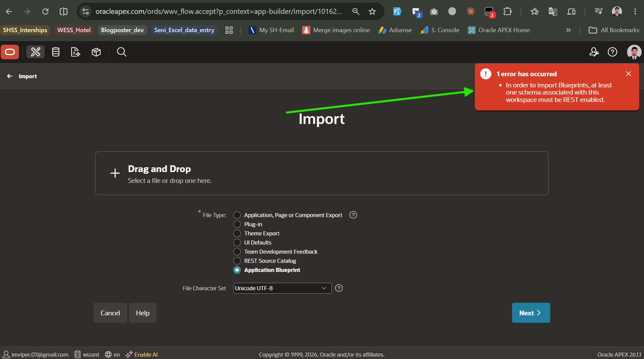Click the APEX search magnifier icon

[121, 52]
